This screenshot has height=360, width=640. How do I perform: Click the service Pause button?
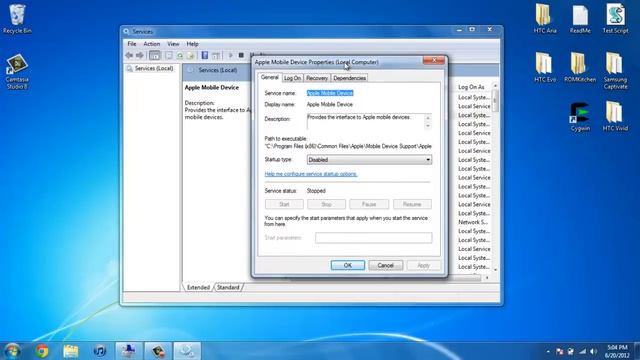[x=369, y=204]
